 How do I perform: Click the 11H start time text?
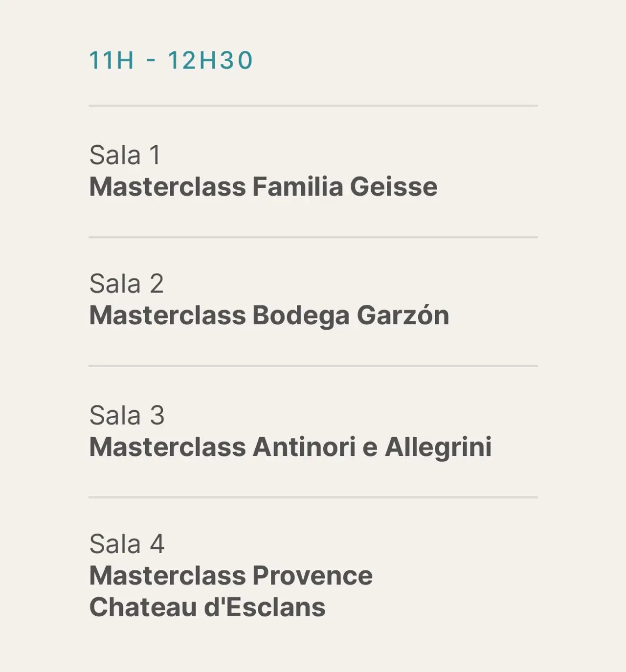111,61
